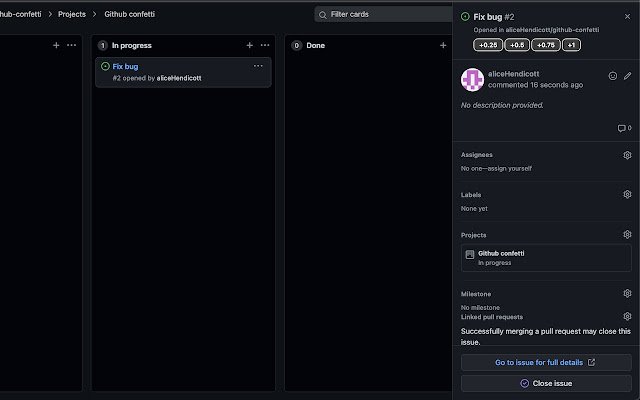Image resolution: width=640 pixels, height=400 pixels.
Task: Click the Done column title
Action: tap(316, 45)
